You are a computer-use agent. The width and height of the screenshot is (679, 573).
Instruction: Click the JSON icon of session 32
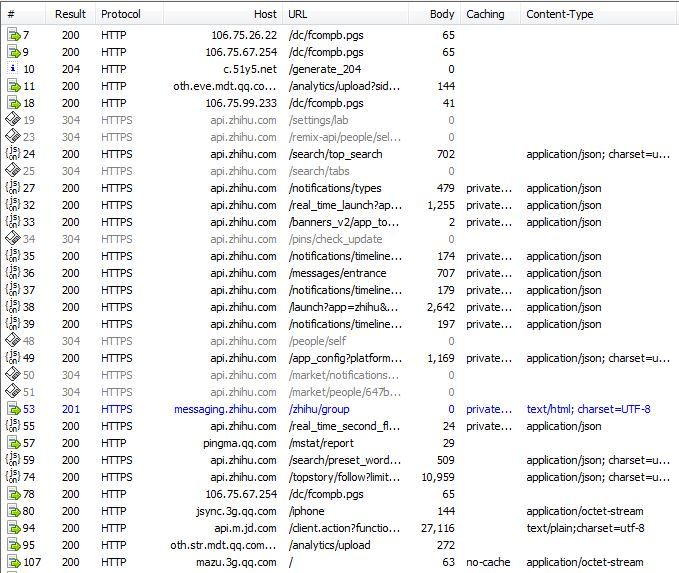tap(13, 205)
